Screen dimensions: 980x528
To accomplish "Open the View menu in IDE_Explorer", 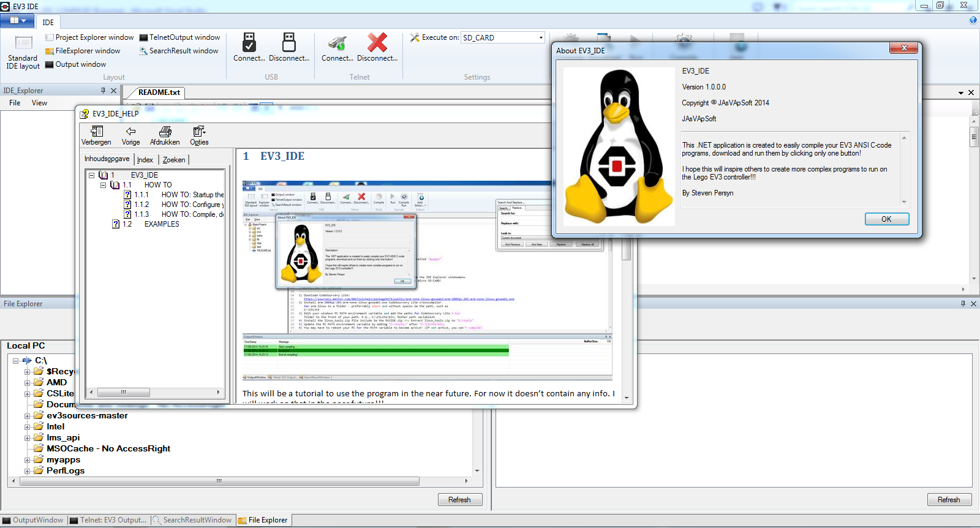I will tap(39, 103).
